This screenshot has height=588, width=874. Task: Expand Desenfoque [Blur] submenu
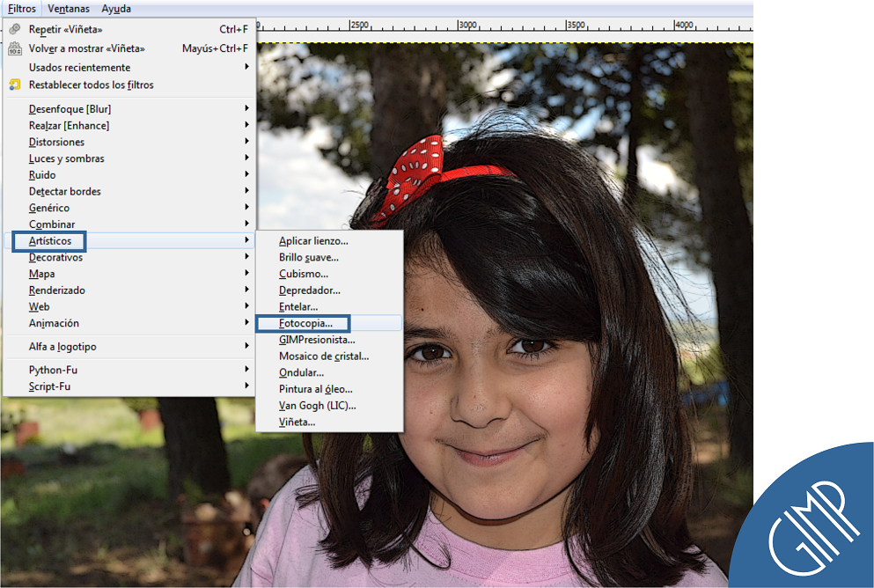pyautogui.click(x=129, y=108)
